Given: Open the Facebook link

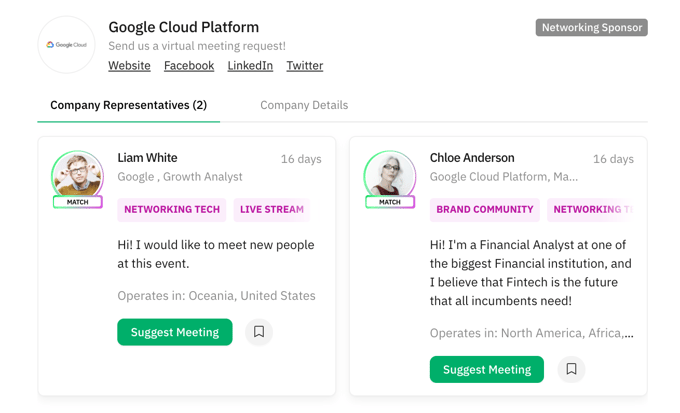Looking at the screenshot, I should (189, 66).
